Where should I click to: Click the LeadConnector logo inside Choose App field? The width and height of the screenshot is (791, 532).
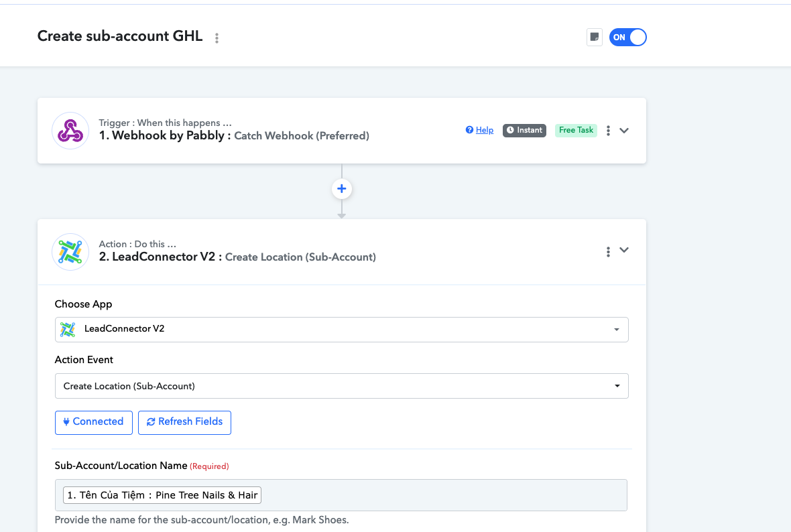point(68,329)
